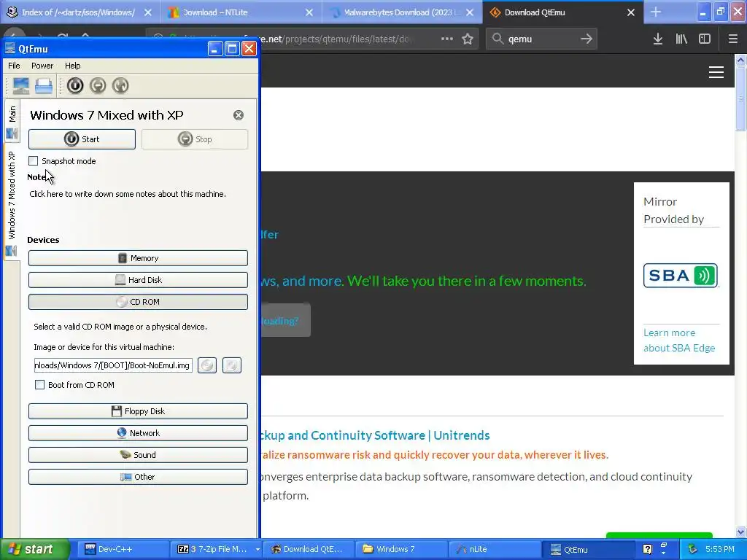
Task: Switch to nLite in the taskbar
Action: click(x=495, y=549)
